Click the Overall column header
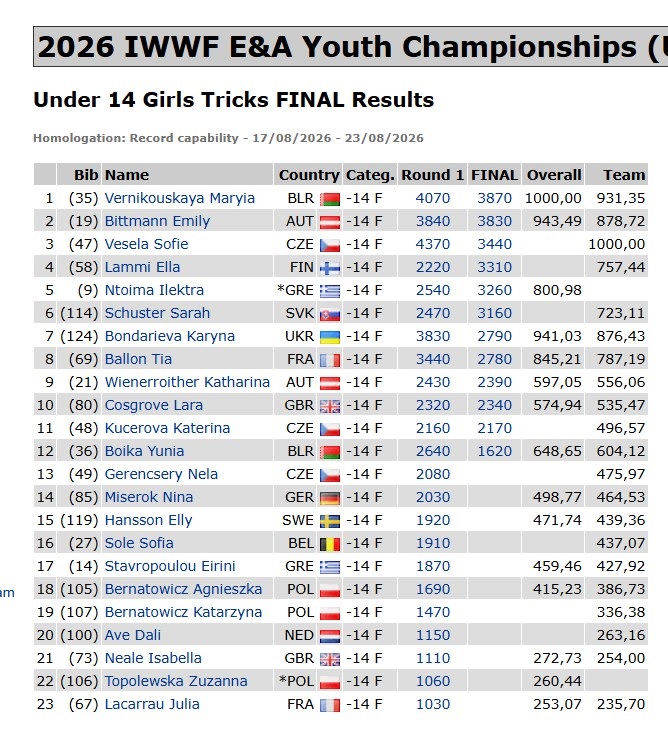This screenshot has height=729, width=668. tap(553, 175)
